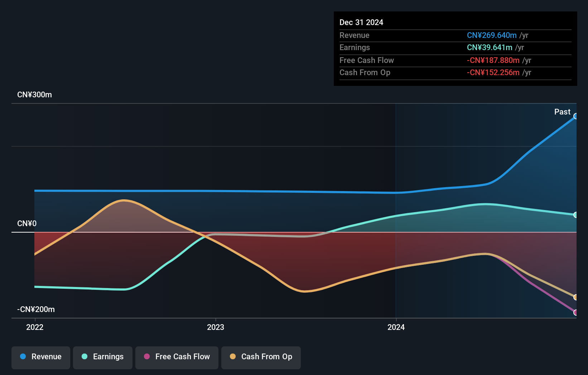
Task: Toggle the Free Cash Flow legend button
Action: click(x=177, y=357)
